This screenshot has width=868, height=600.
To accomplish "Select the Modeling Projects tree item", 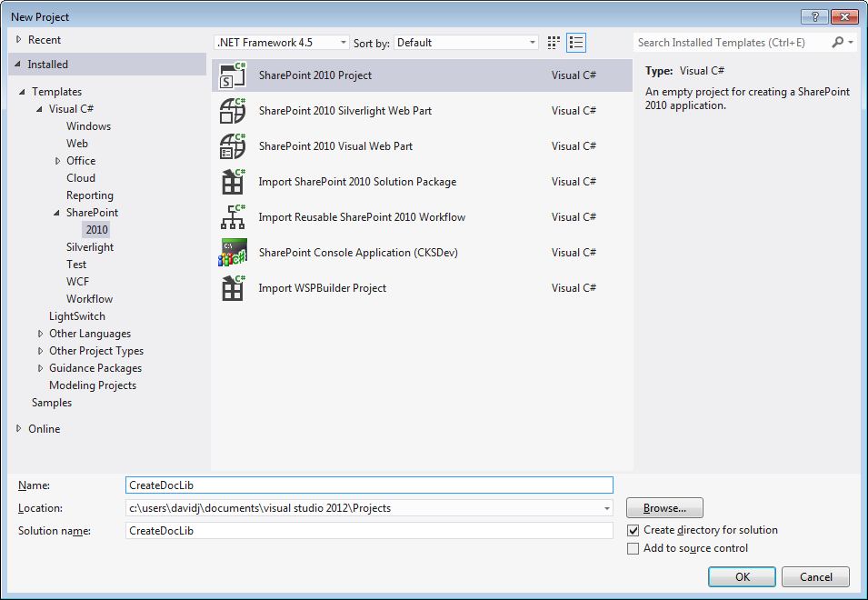I will 93,385.
